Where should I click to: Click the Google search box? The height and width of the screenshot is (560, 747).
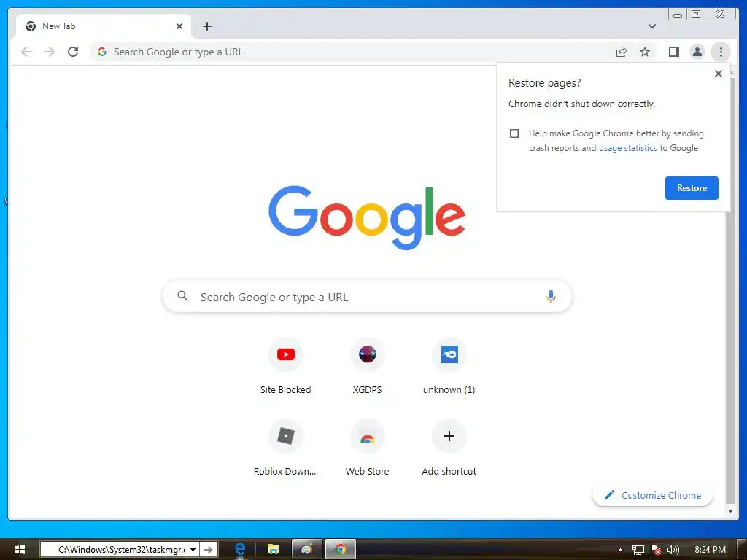point(367,297)
